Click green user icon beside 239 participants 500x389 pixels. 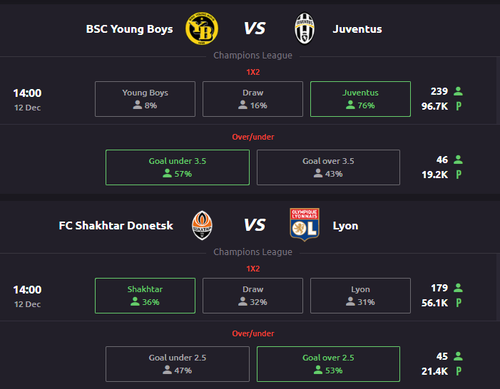coord(458,91)
